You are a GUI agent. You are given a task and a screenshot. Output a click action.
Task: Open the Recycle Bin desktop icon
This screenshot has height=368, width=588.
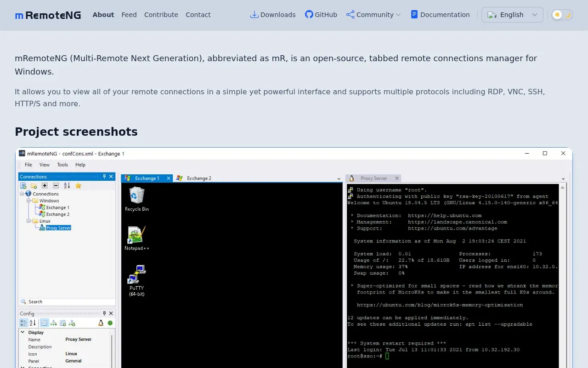137,199
